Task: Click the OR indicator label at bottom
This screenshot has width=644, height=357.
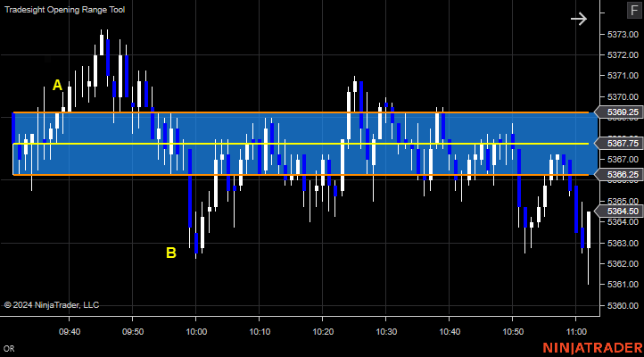Action: [9, 349]
